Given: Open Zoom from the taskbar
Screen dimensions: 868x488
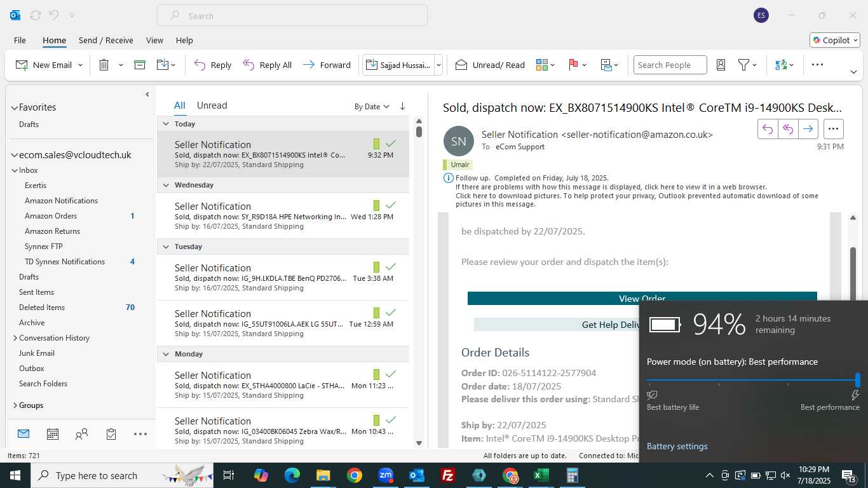Looking at the screenshot, I should [386, 475].
